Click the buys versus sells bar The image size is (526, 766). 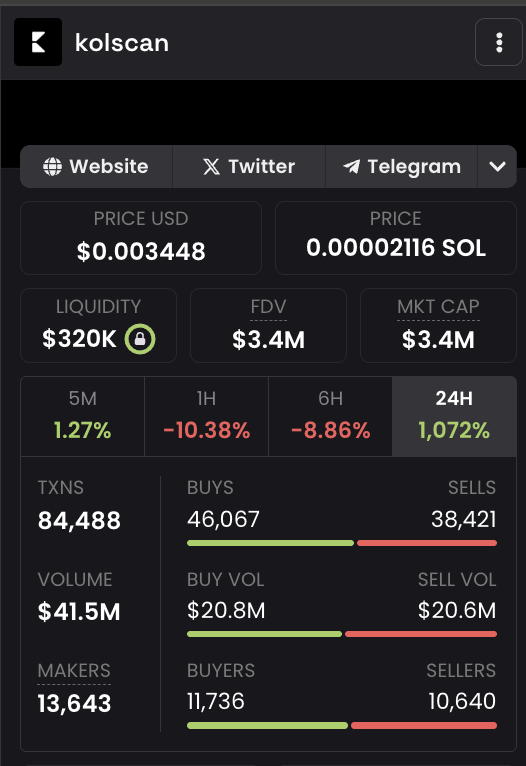(342, 543)
